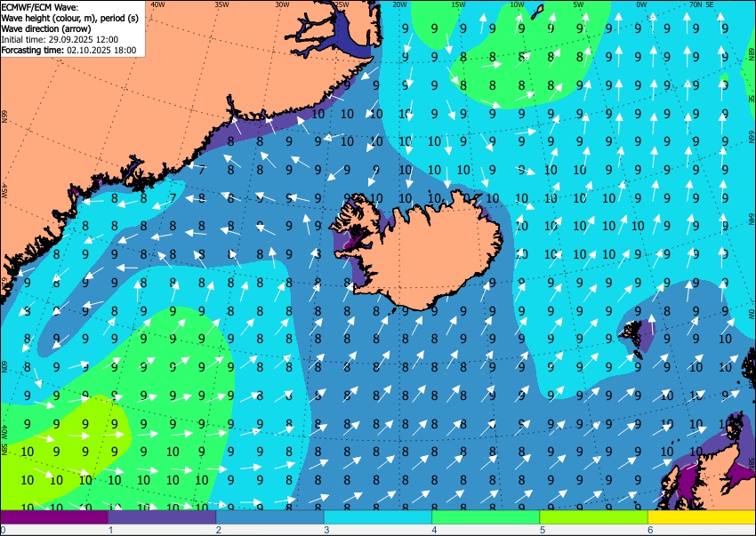Click the "25W" longitude label
756x536 pixels.
coord(342,4)
